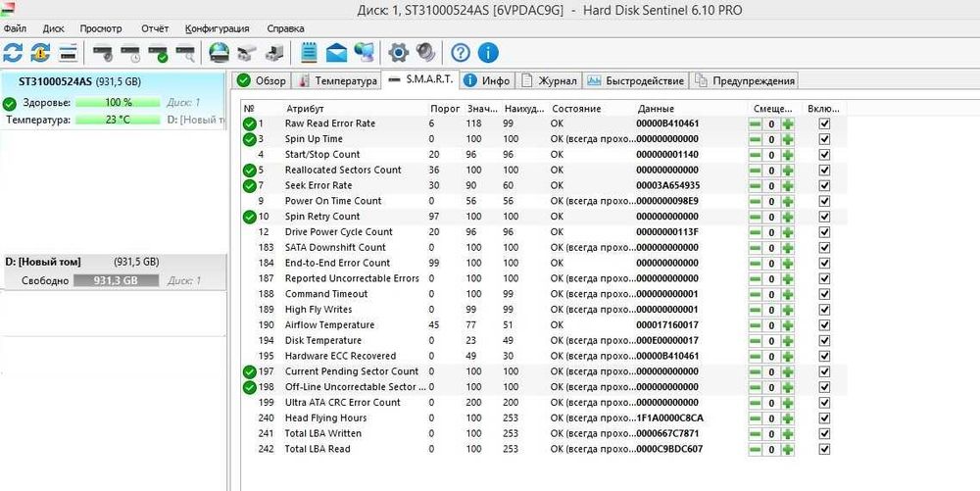Click the green status icon of Reallocated Sectors Count
This screenshot has width=980, height=491.
click(x=249, y=170)
